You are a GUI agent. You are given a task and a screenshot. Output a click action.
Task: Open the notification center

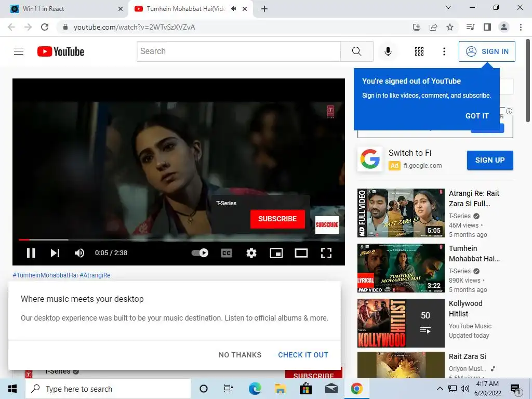516,389
